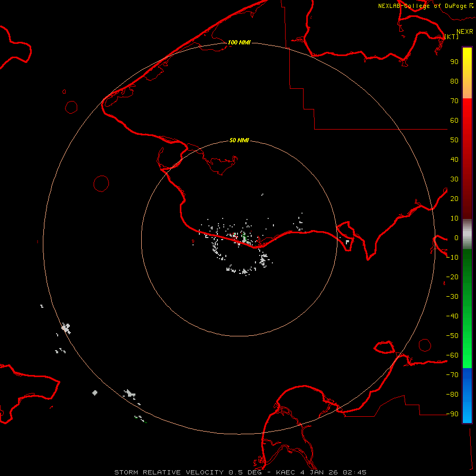Click the 50 NMI range ring label

click(239, 140)
